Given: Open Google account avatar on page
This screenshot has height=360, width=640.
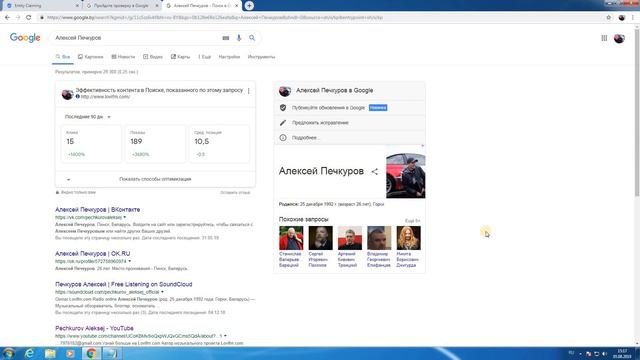Looking at the screenshot, I should pyautogui.click(x=619, y=38).
